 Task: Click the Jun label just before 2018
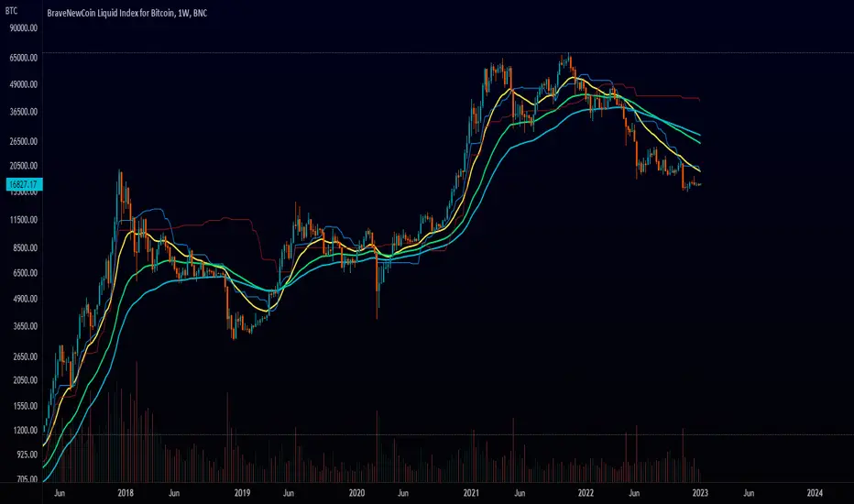pyautogui.click(x=60, y=493)
